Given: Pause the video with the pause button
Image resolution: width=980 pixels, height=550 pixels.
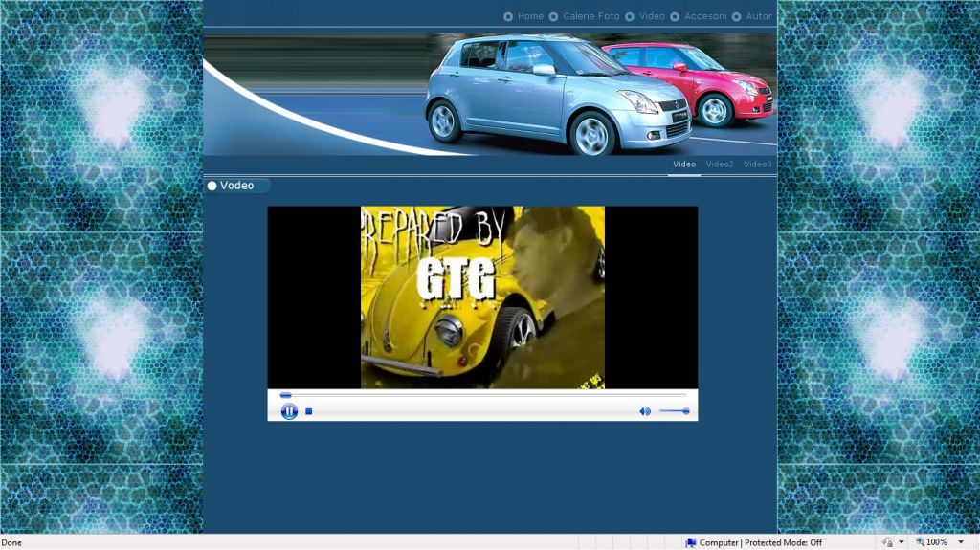Looking at the screenshot, I should (289, 411).
